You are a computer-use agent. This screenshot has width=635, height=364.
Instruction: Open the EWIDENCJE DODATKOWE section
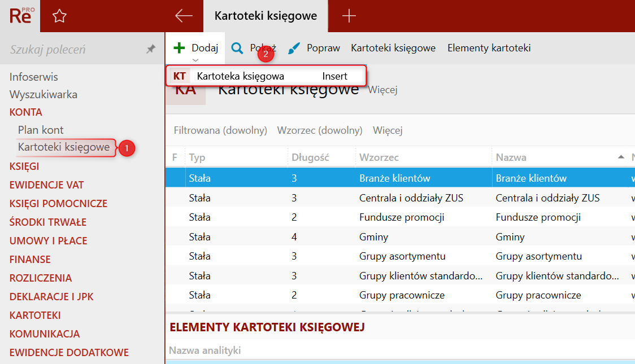pyautogui.click(x=69, y=352)
